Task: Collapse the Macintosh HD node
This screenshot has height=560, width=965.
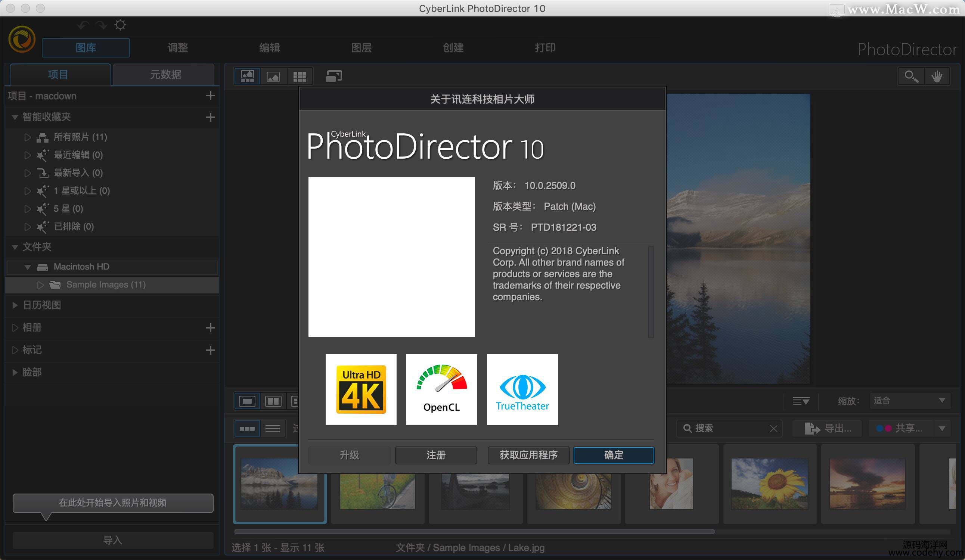Action: (x=28, y=267)
